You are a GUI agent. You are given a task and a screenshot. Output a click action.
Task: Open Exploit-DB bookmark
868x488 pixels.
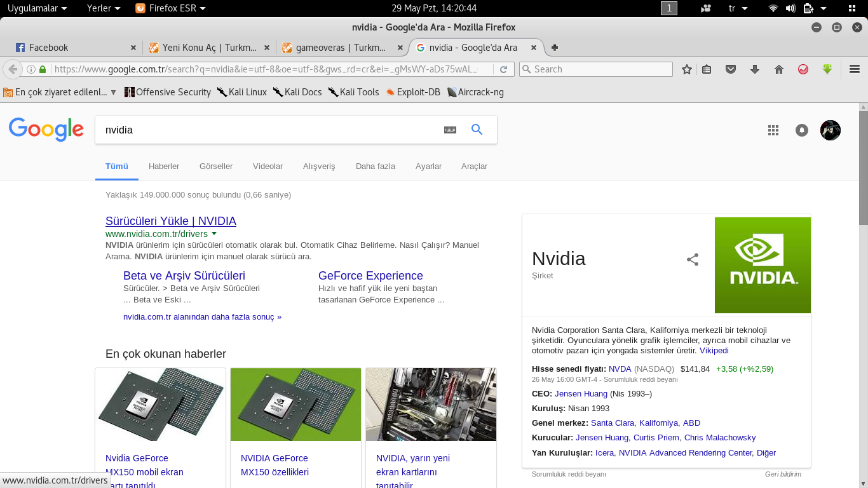point(413,92)
